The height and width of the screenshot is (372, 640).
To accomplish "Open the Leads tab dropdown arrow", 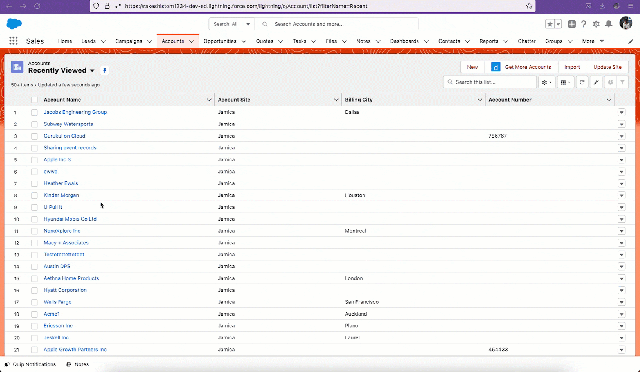I will pos(103,41).
